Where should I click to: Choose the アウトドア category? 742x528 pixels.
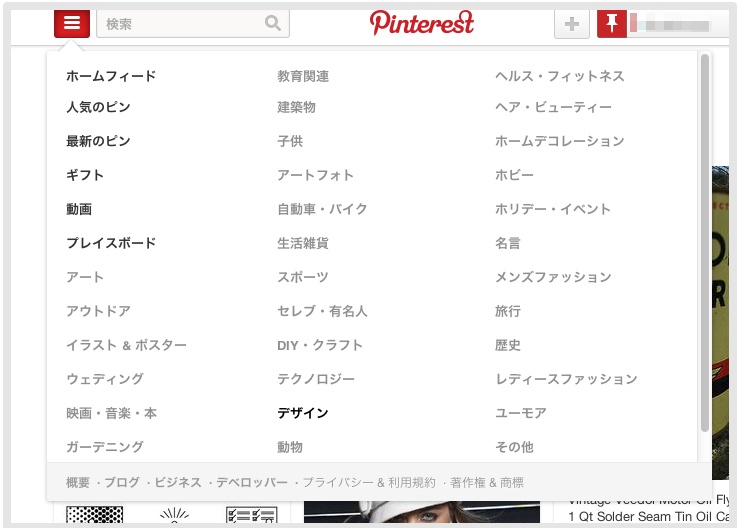click(x=98, y=311)
